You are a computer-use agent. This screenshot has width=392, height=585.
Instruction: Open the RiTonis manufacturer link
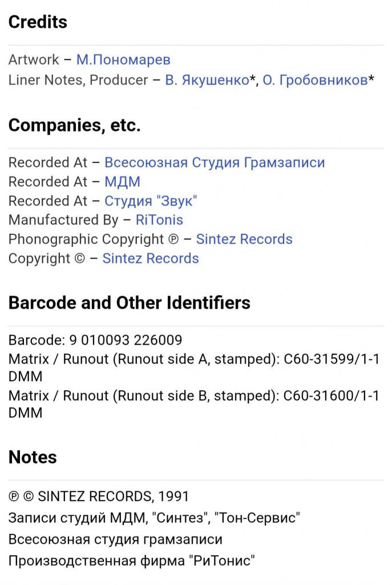pos(159,220)
